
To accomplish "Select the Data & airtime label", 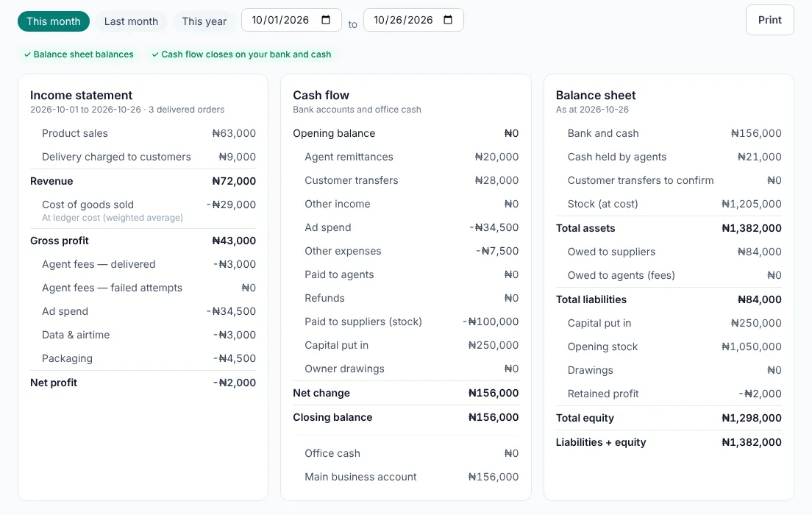I will click(76, 335).
